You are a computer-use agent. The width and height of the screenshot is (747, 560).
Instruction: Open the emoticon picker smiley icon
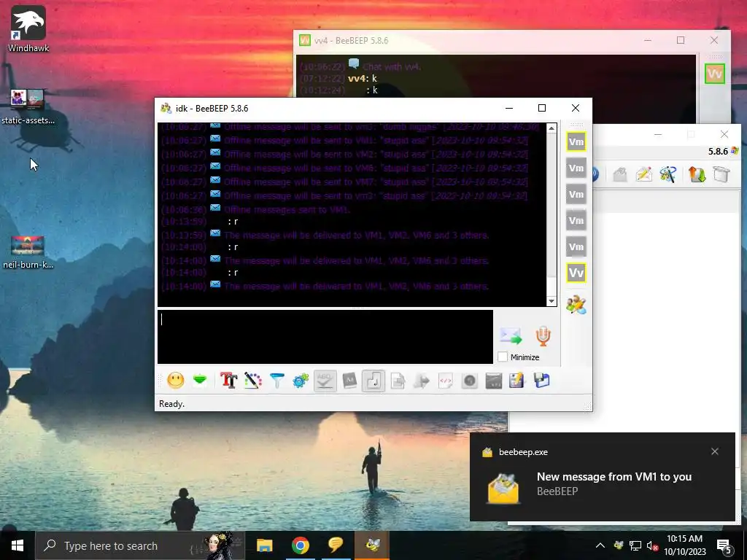tap(176, 381)
